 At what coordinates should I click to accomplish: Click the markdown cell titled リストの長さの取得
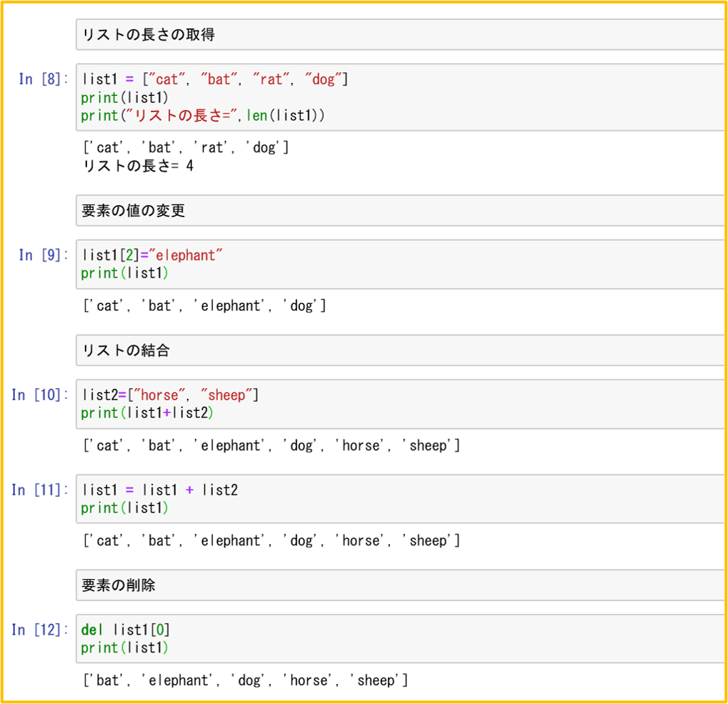click(400, 34)
